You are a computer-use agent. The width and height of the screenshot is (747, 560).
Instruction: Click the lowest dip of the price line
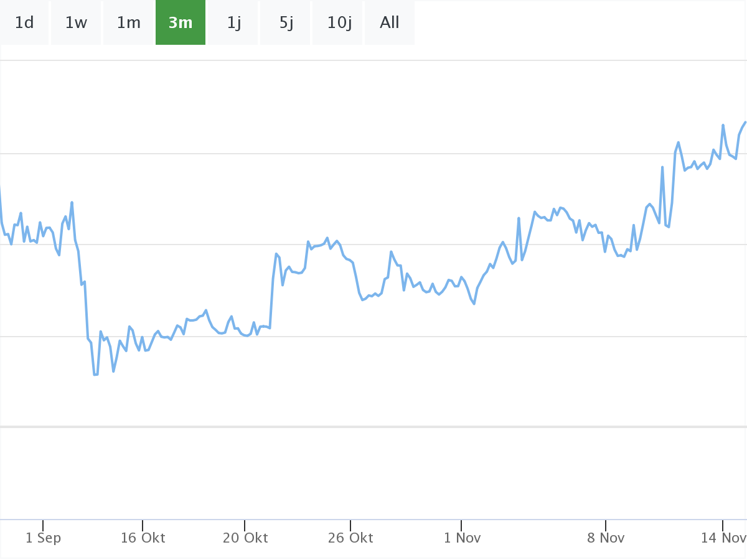[96, 375]
